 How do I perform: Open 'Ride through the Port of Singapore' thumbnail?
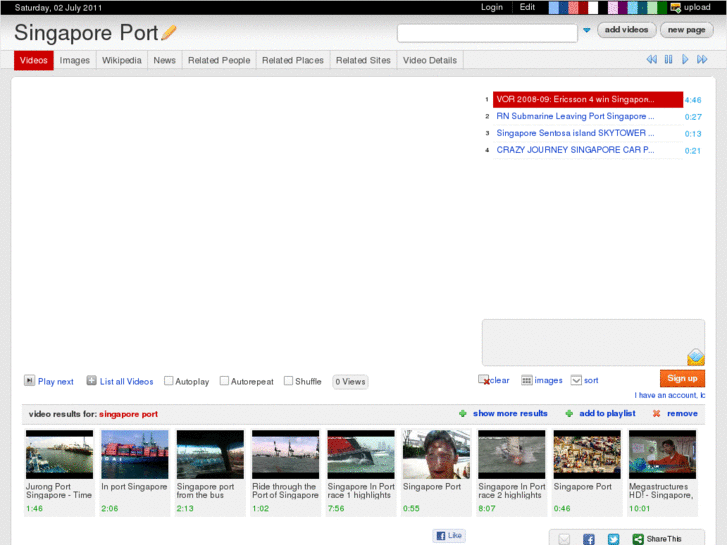coord(286,455)
